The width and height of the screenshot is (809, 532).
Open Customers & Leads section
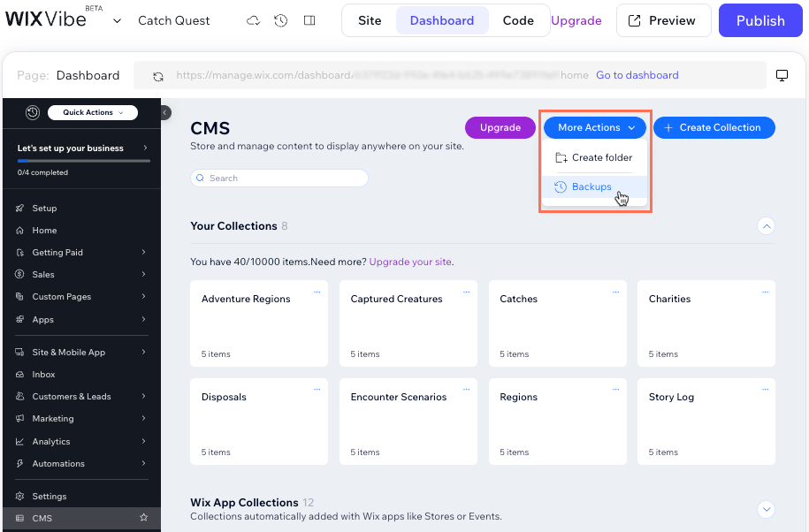(x=81, y=397)
